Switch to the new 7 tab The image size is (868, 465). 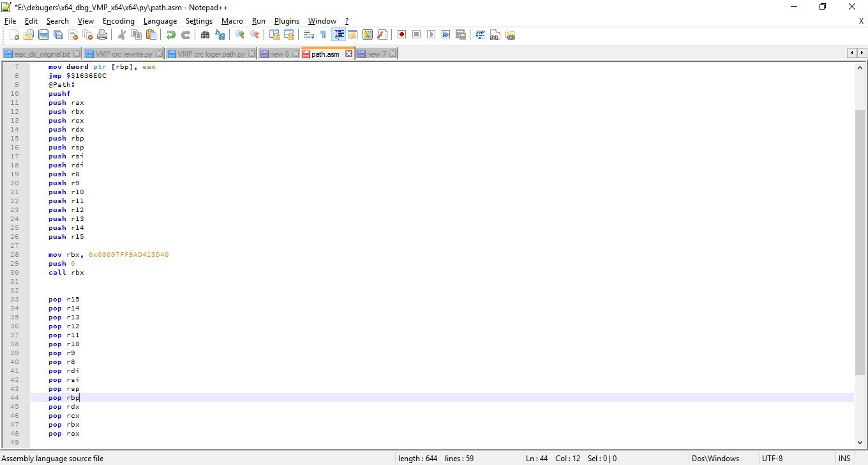(377, 54)
